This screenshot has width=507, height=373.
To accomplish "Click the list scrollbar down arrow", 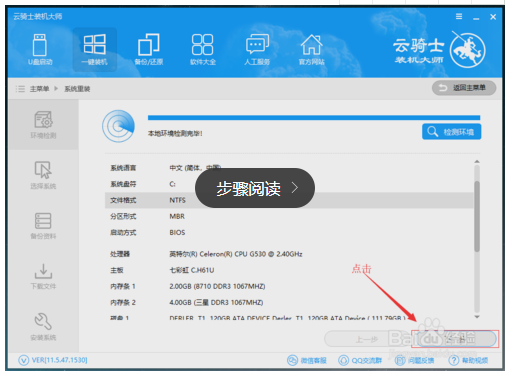I will [477, 317].
